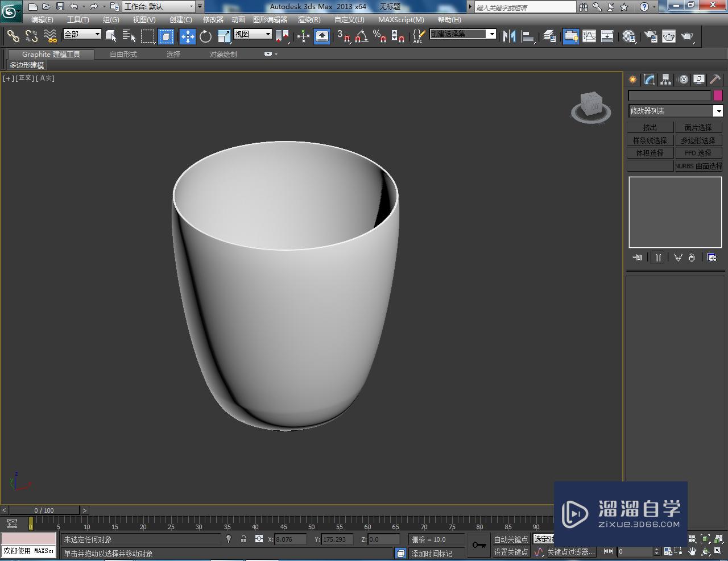The image size is (728, 561).
Task: Click the time slider 0 / 100 handle
Action: click(x=44, y=510)
